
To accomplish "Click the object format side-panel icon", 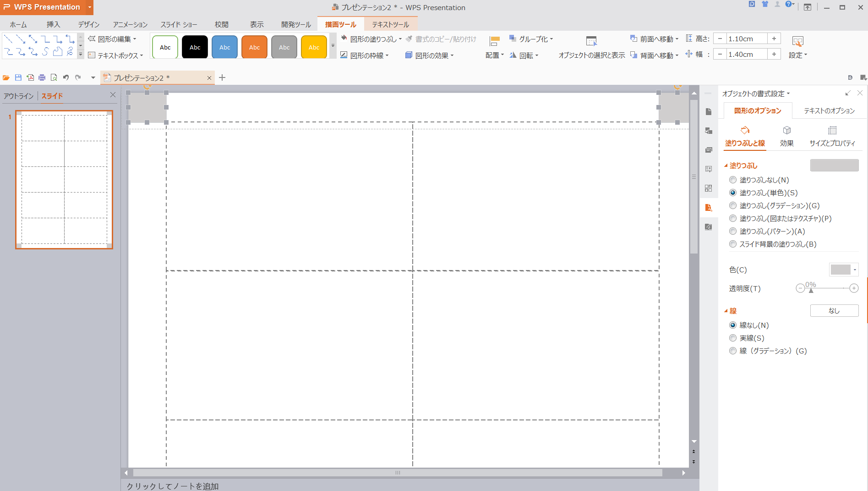I will (709, 208).
